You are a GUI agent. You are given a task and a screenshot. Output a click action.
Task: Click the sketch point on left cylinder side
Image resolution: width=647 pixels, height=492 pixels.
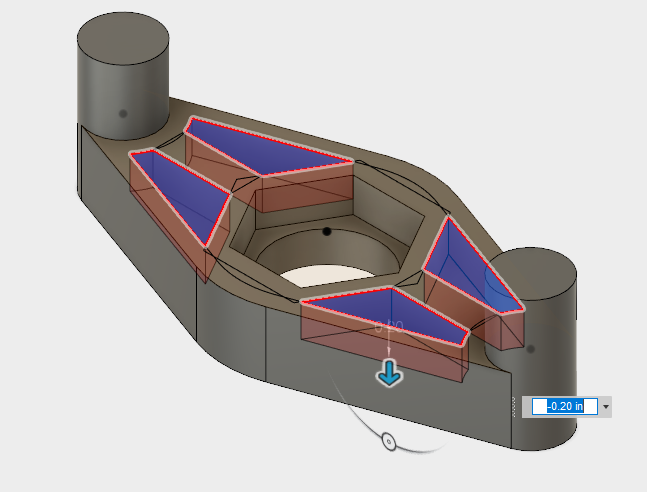(123, 114)
